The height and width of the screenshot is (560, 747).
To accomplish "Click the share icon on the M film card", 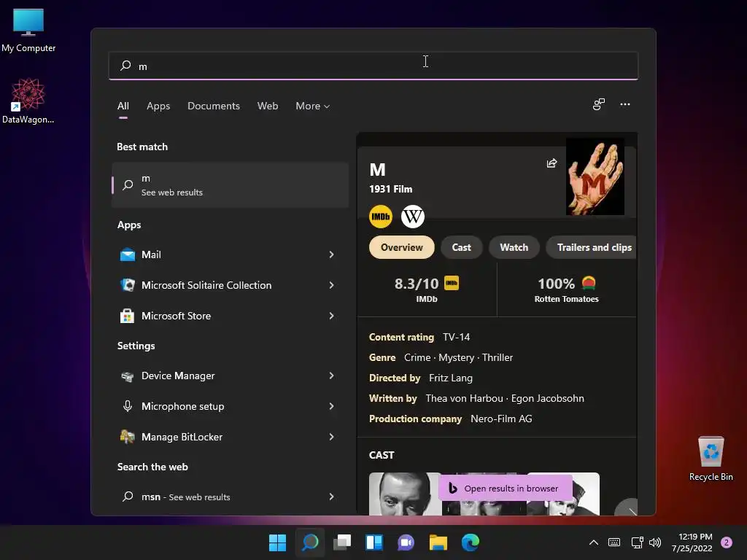I will 551,163.
